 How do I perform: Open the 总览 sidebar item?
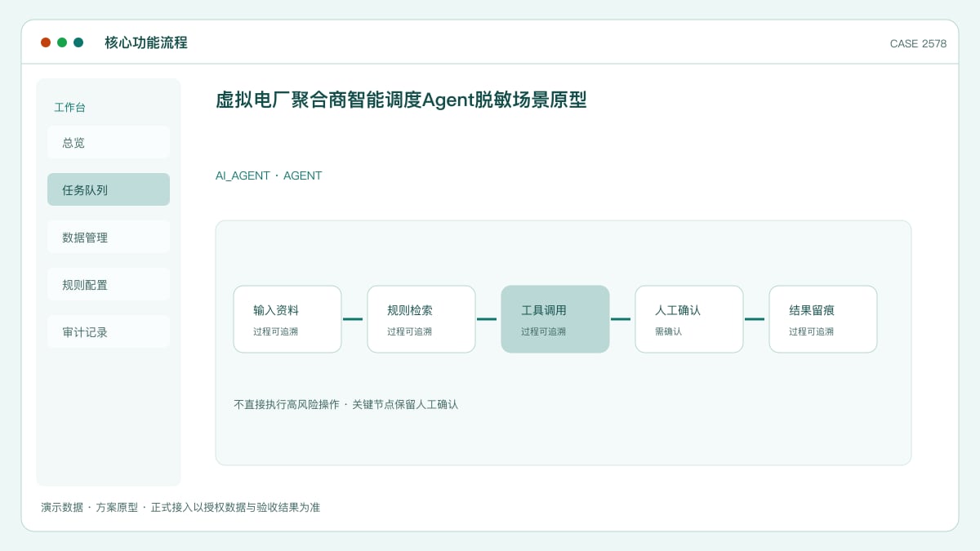point(109,142)
